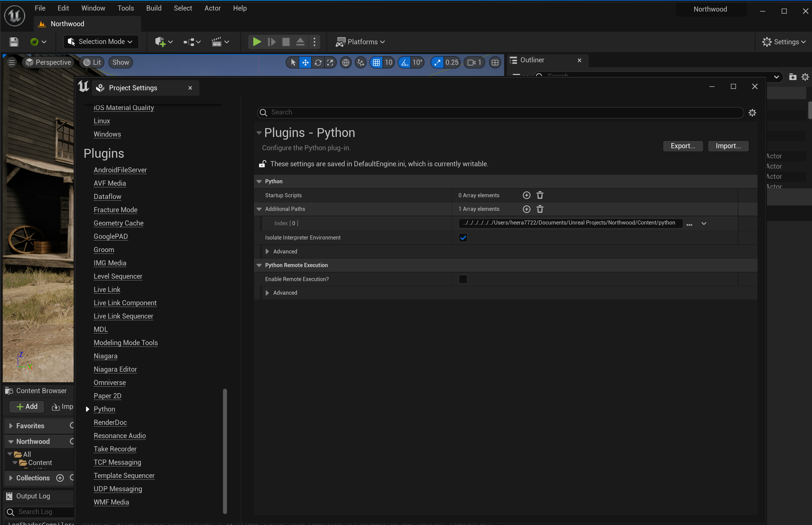Click the Import... button in Project Settings

pyautogui.click(x=728, y=146)
